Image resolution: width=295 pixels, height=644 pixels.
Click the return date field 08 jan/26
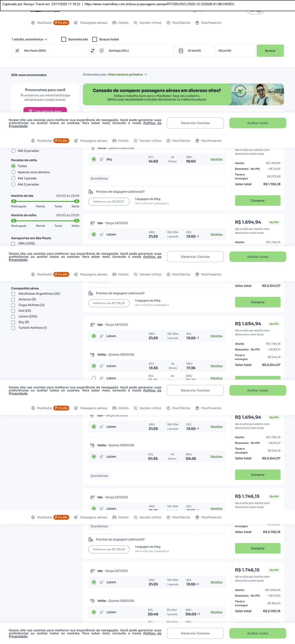[x=235, y=51]
